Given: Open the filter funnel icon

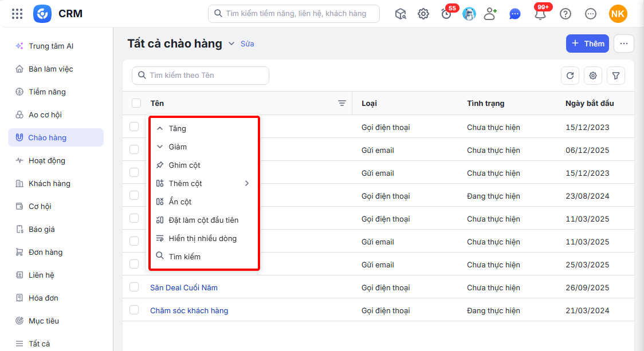Looking at the screenshot, I should pos(616,76).
